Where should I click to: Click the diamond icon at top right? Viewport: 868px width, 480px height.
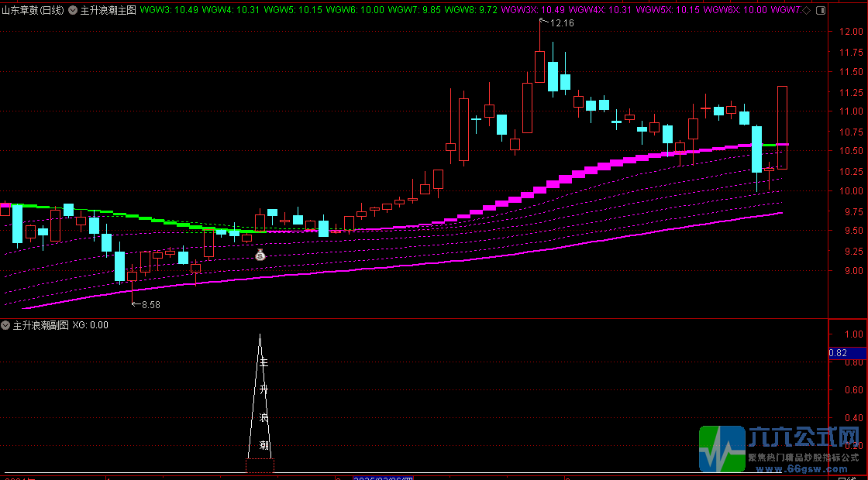[807, 10]
